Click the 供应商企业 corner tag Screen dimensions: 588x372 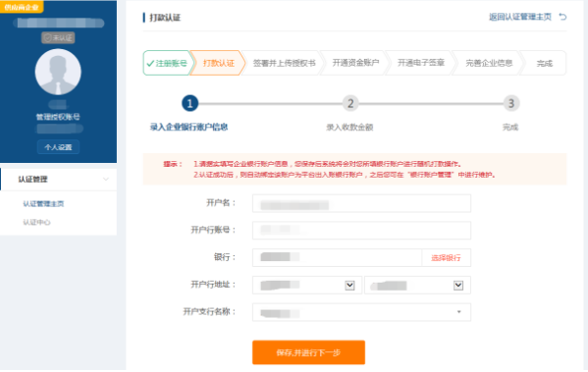tap(22, 7)
